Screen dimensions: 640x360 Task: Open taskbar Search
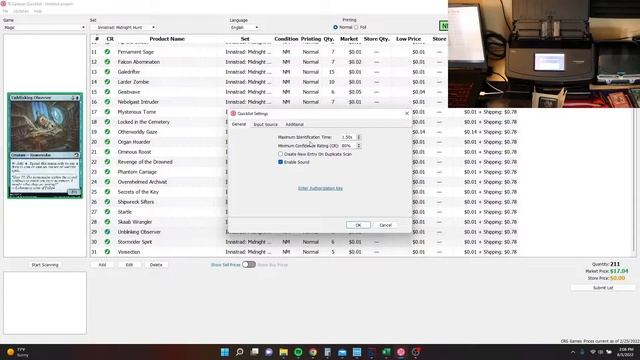click(240, 352)
